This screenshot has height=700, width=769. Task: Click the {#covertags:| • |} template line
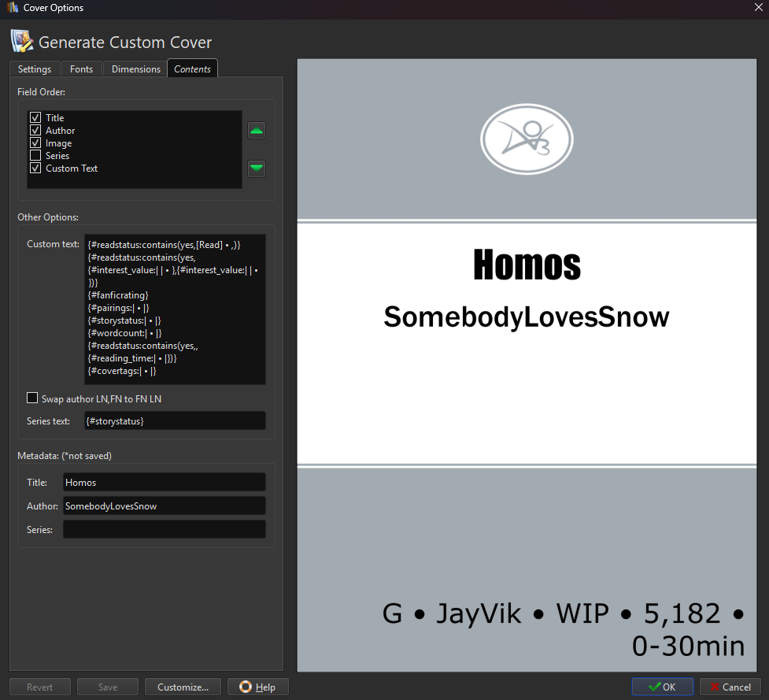(x=122, y=371)
